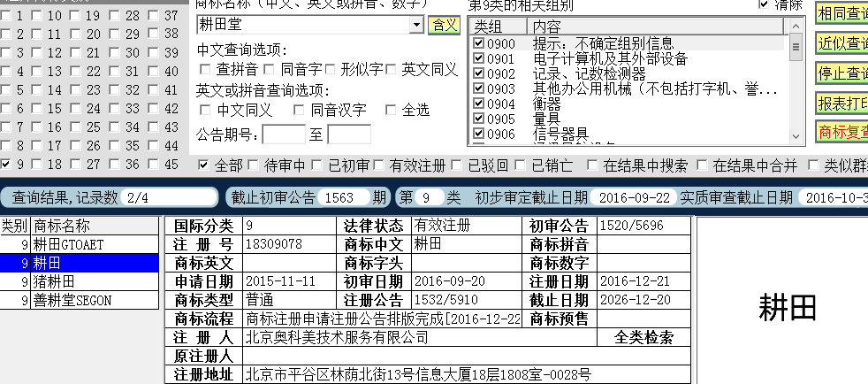
Task: Select result row 猪耕田
Action: (80, 281)
